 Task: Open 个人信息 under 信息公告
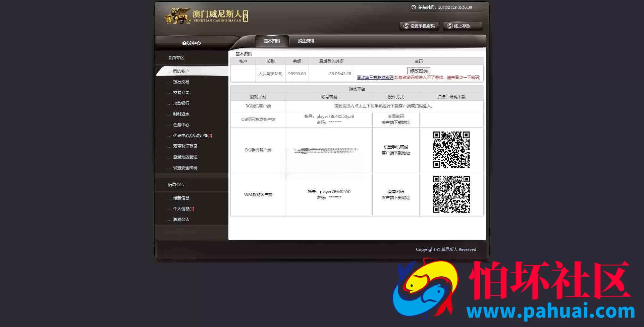pyautogui.click(x=183, y=209)
